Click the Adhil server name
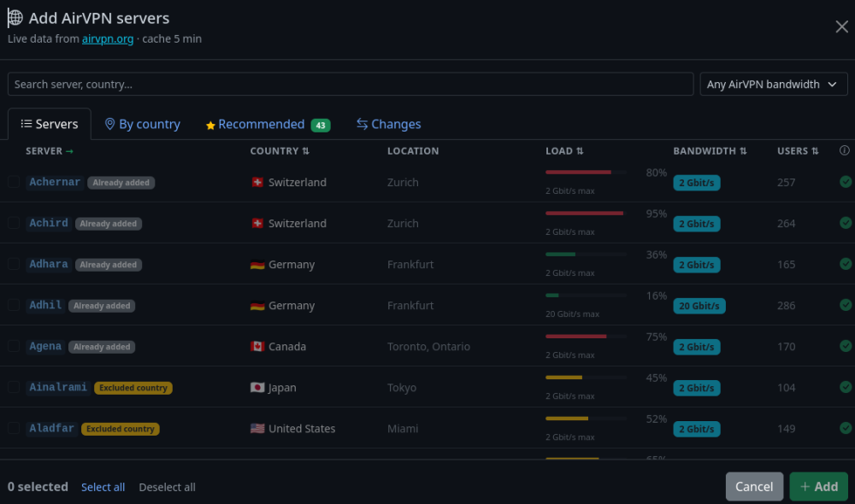Image resolution: width=855 pixels, height=504 pixels. pos(45,305)
